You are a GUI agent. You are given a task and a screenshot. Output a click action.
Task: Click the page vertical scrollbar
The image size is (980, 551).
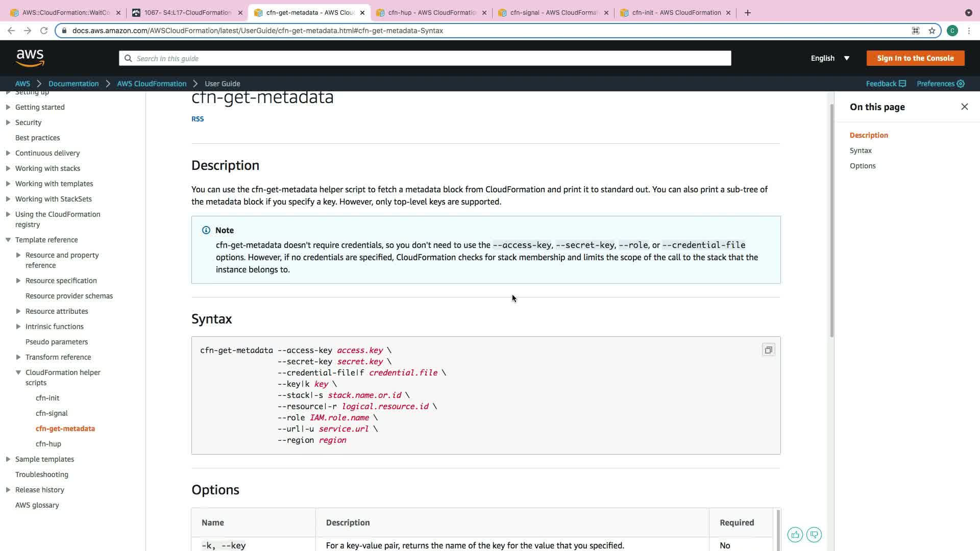[x=831, y=219]
